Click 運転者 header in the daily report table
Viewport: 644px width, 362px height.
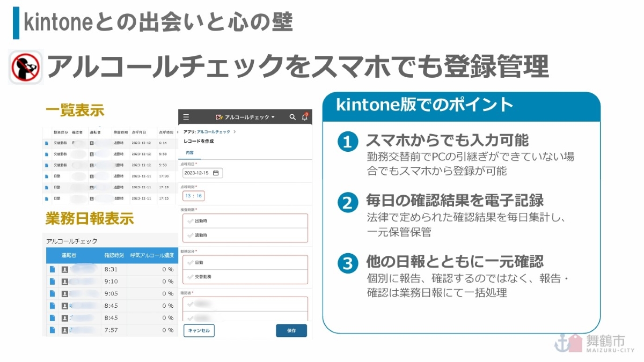click(x=70, y=255)
